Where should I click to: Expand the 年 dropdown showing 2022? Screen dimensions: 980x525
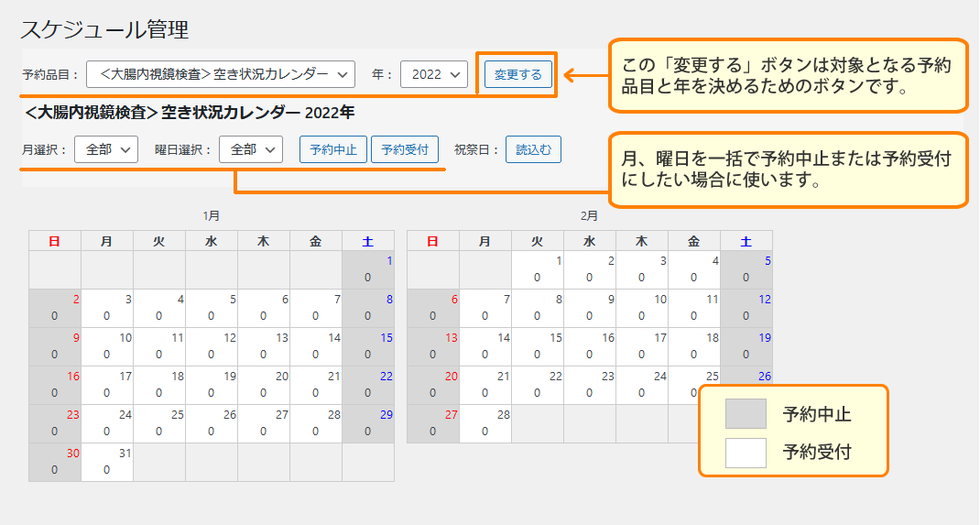[x=434, y=74]
